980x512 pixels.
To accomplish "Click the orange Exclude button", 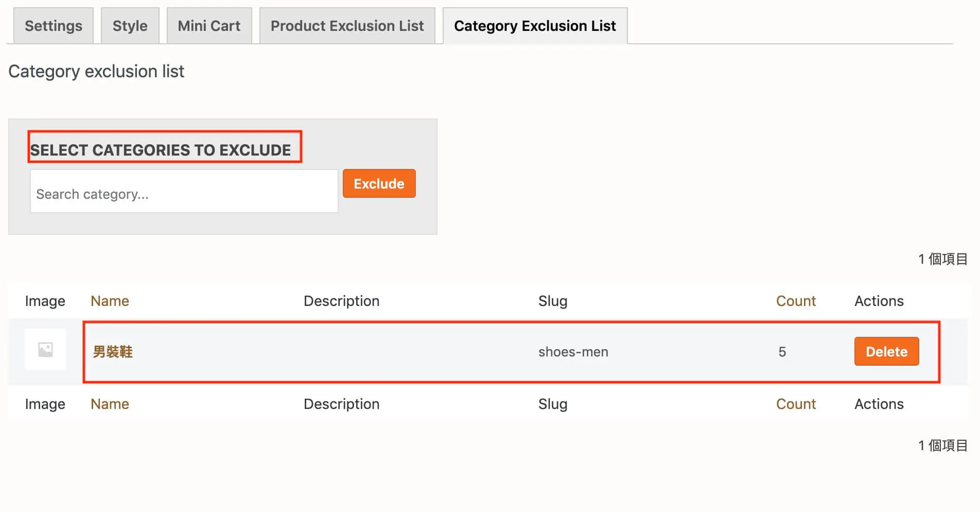I will coord(379,184).
